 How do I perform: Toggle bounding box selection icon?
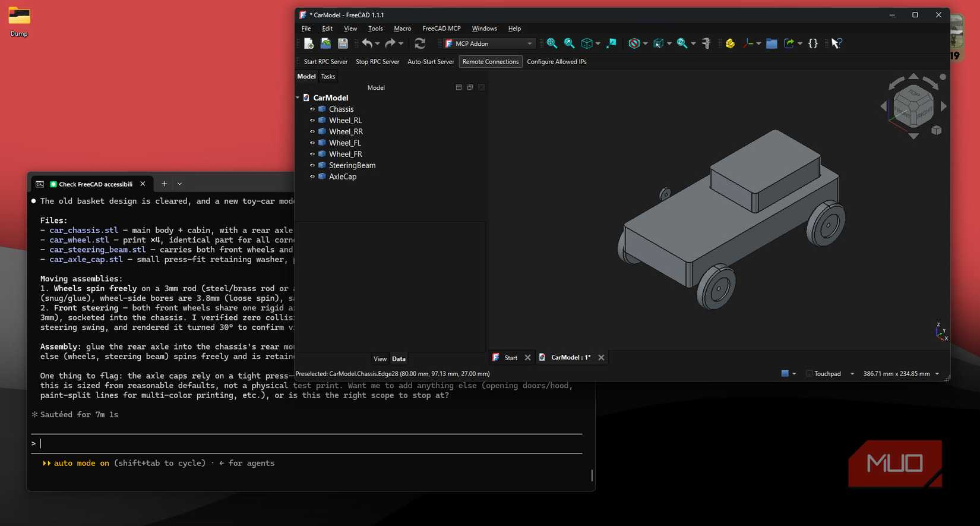658,43
